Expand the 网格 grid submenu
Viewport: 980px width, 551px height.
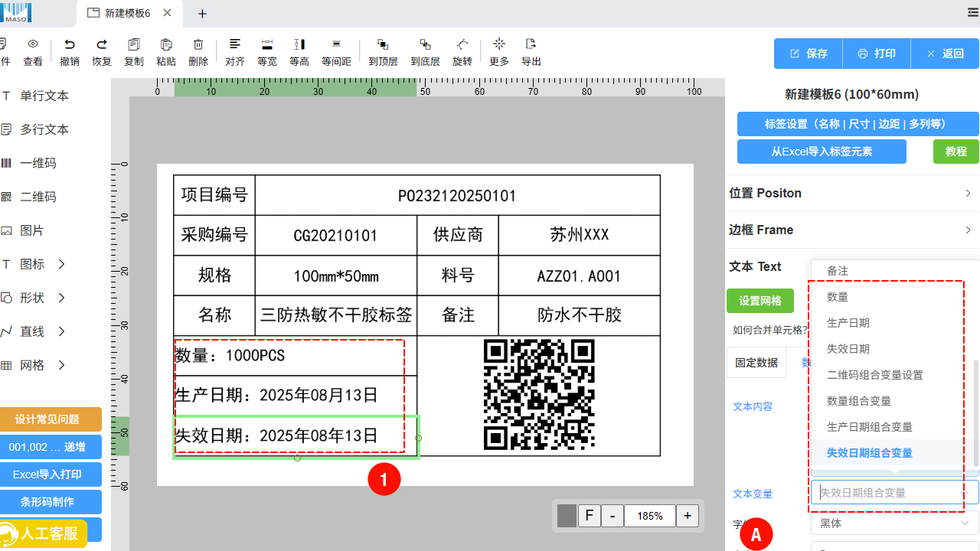click(x=62, y=365)
